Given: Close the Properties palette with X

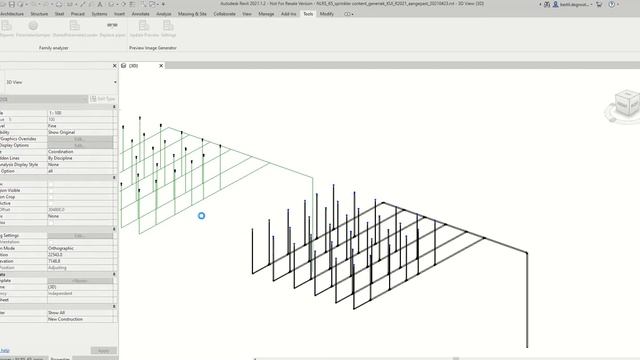Looking at the screenshot, I should coord(115,66).
